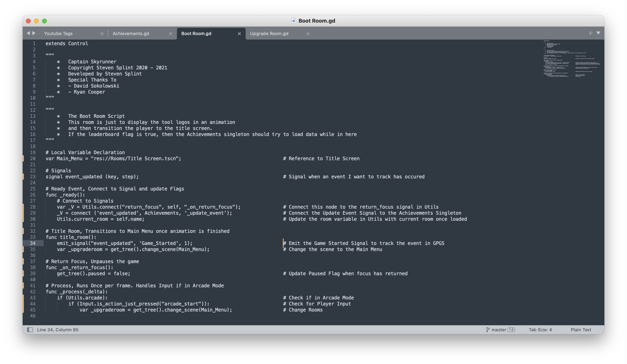Toggle the sidebar icon in status bar
This screenshot has height=364, width=627.
coord(30,329)
